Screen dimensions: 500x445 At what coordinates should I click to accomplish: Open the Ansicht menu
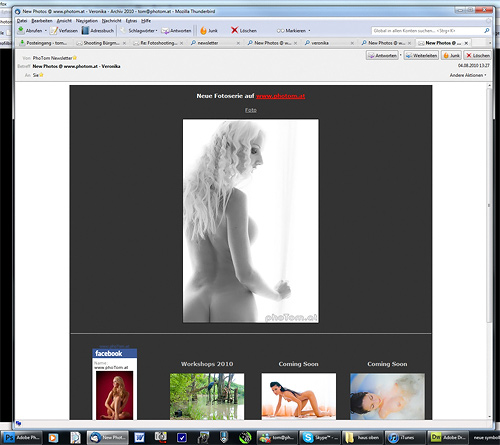(64, 21)
